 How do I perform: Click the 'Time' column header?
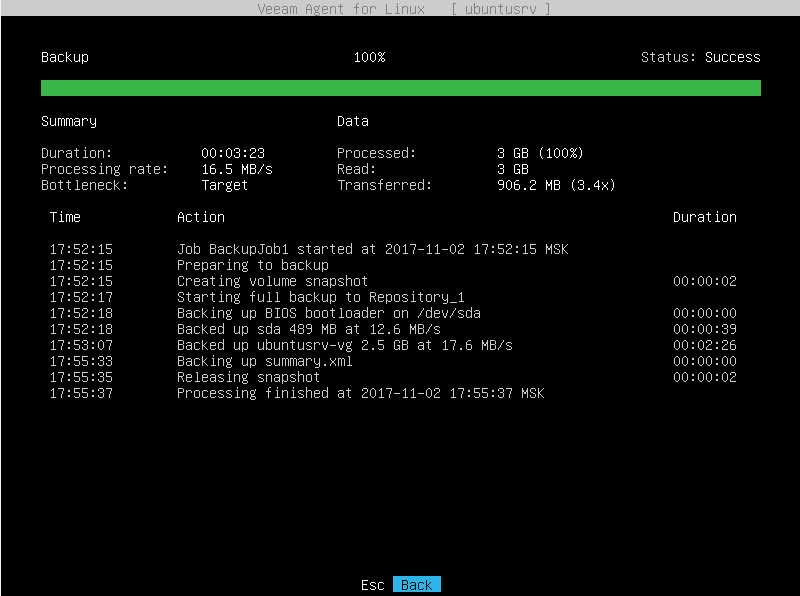click(65, 217)
